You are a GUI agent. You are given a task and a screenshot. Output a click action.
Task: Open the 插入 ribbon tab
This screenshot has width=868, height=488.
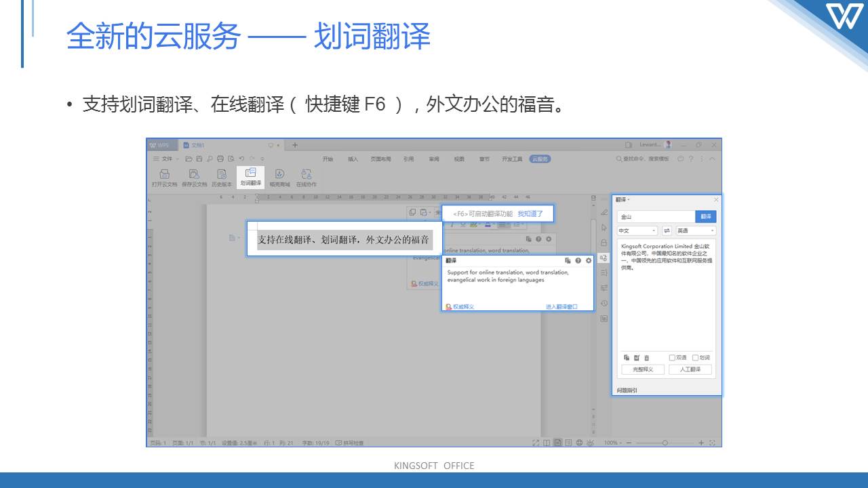[x=353, y=159]
